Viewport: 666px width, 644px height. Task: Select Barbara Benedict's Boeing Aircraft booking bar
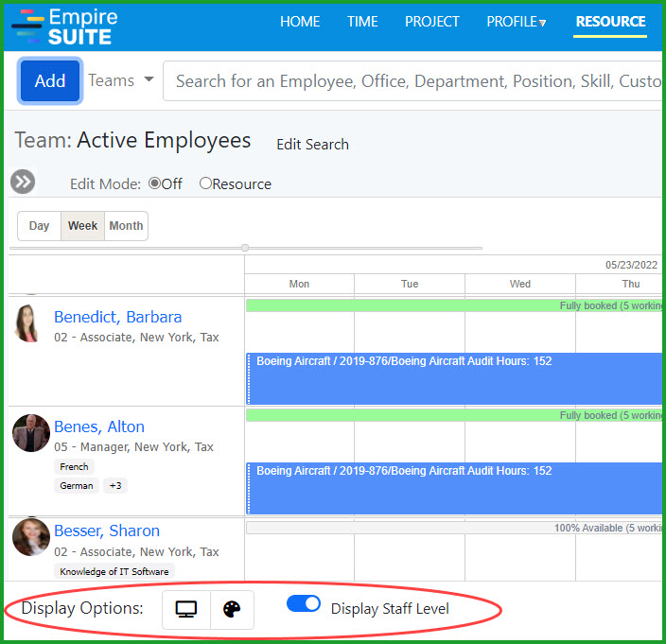pyautogui.click(x=454, y=378)
